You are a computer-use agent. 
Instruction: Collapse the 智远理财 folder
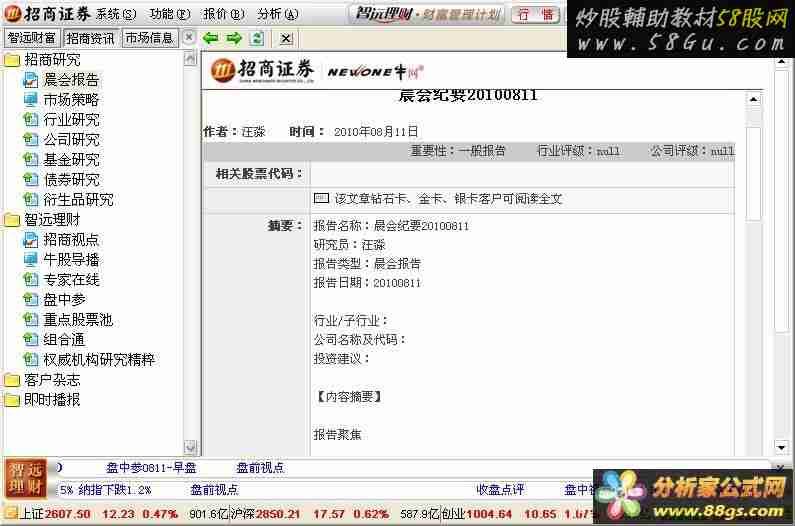[x=12, y=220]
